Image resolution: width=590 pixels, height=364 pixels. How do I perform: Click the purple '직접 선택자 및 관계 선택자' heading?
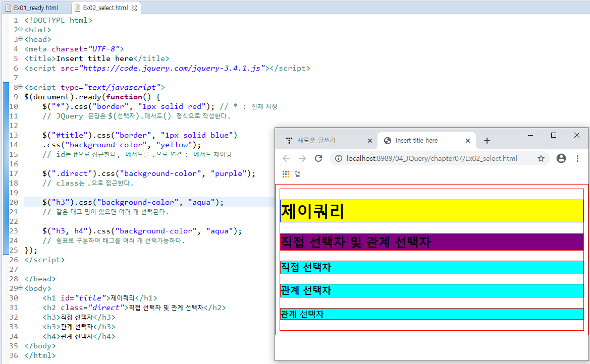[432, 242]
